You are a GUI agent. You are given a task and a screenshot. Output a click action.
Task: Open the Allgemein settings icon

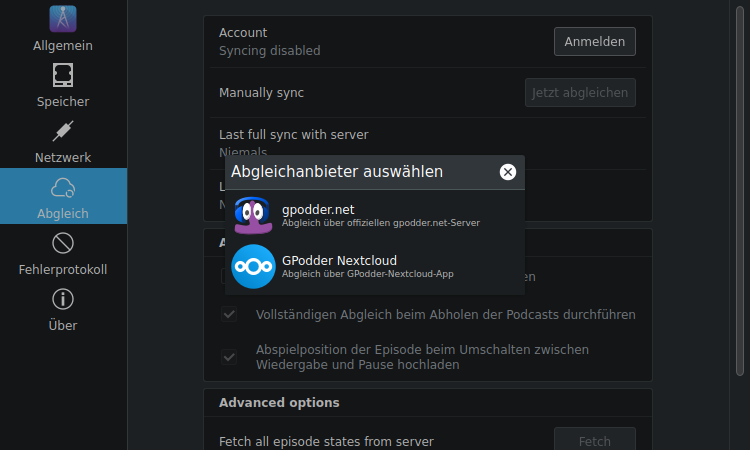[x=63, y=19]
